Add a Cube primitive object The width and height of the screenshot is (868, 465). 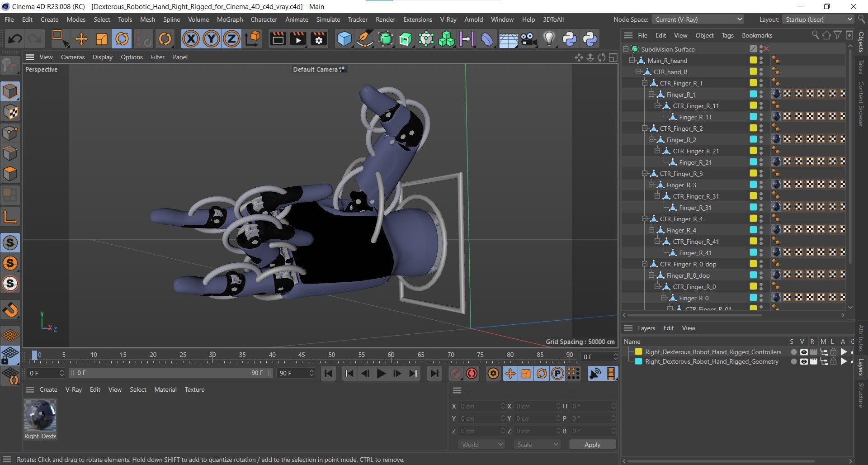(x=344, y=39)
